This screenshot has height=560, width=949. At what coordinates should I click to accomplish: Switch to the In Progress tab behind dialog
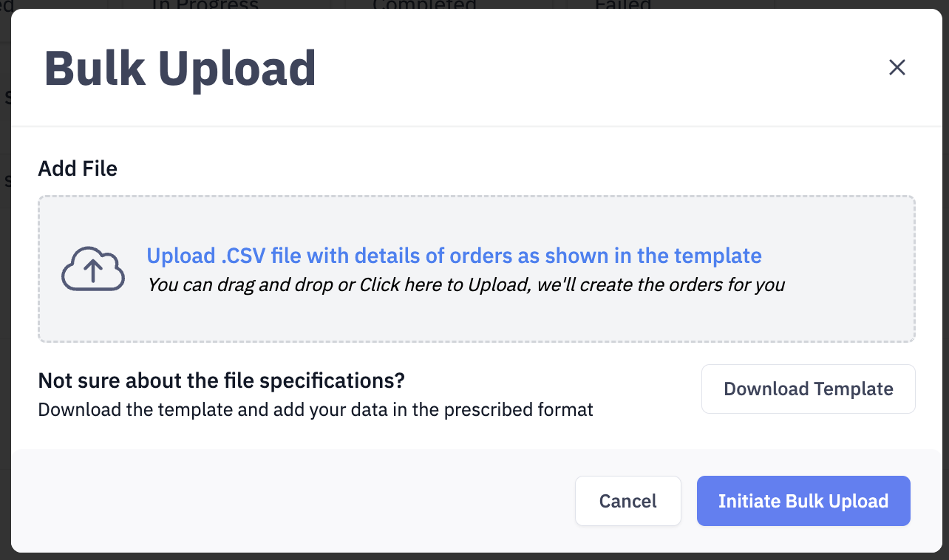click(x=204, y=5)
